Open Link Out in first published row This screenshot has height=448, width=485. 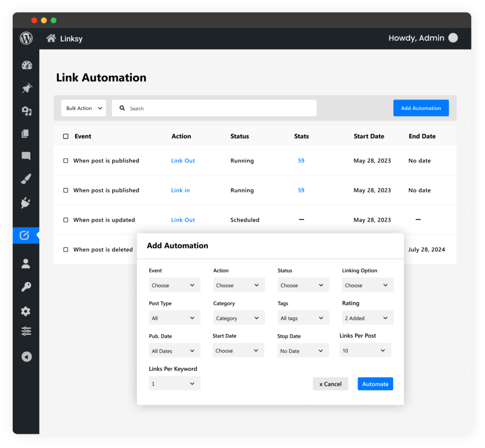click(x=183, y=161)
